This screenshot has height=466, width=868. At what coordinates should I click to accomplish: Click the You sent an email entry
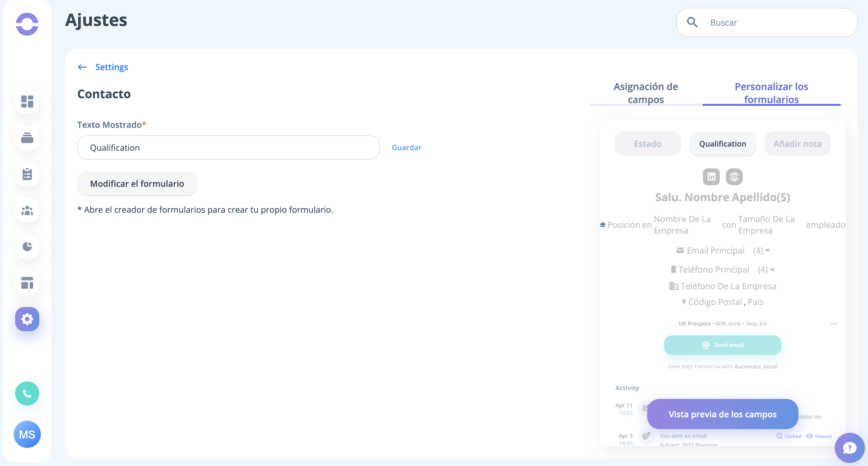[x=683, y=436]
